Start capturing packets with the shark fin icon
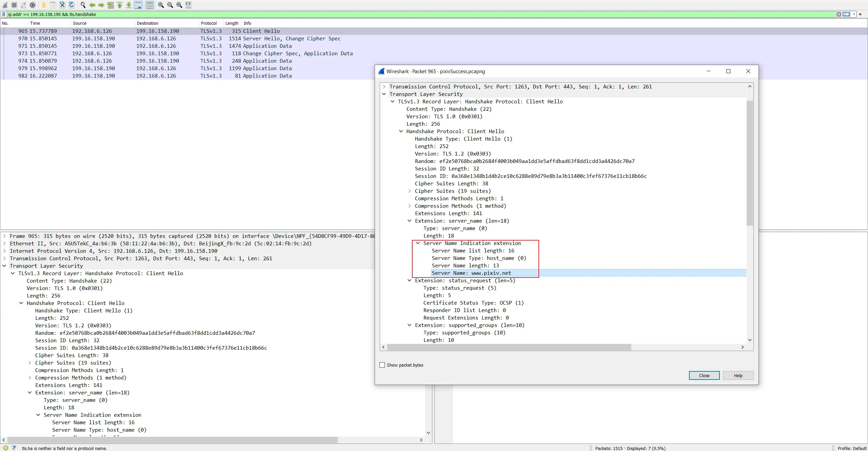This screenshot has width=868, height=451. click(x=5, y=5)
